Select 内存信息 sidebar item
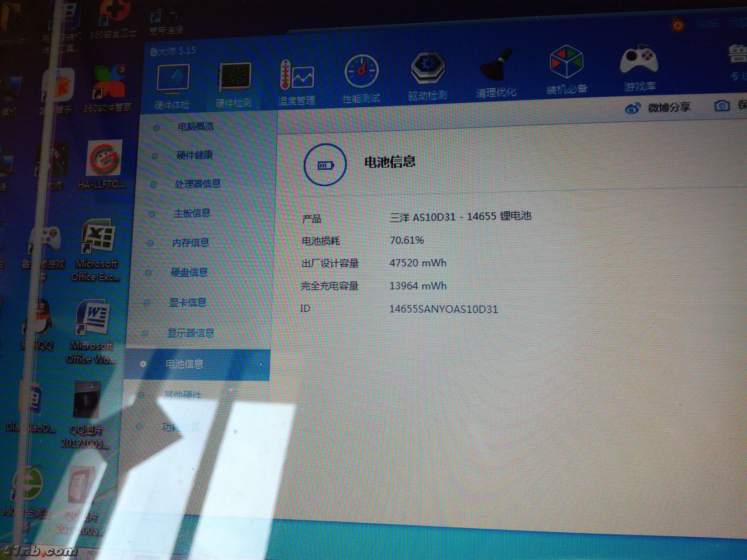The image size is (747, 560). pos(191,243)
